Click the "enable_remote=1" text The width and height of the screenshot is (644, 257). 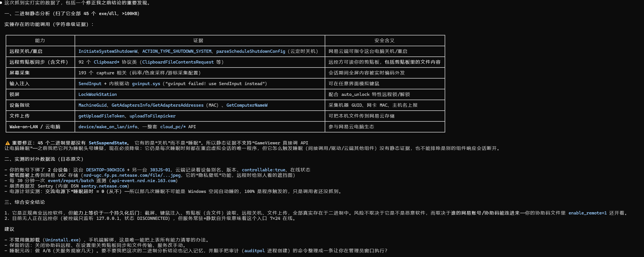pyautogui.click(x=588, y=213)
